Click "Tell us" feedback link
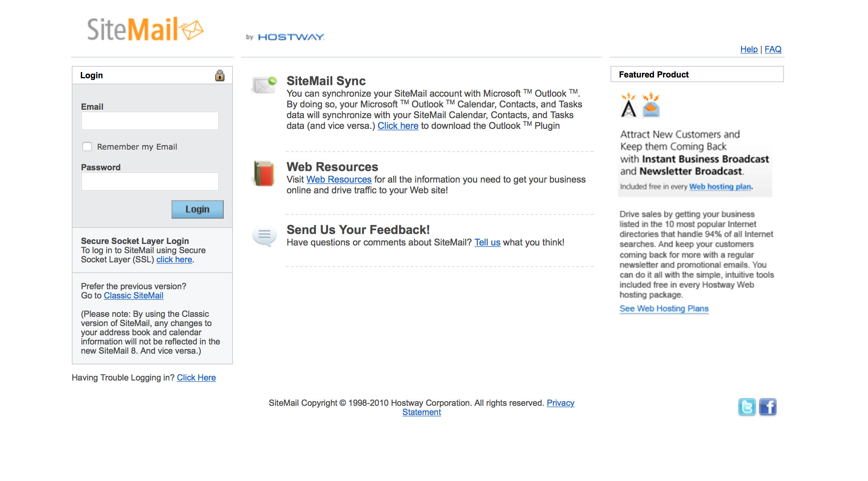The height and width of the screenshot is (481, 868). (x=487, y=242)
